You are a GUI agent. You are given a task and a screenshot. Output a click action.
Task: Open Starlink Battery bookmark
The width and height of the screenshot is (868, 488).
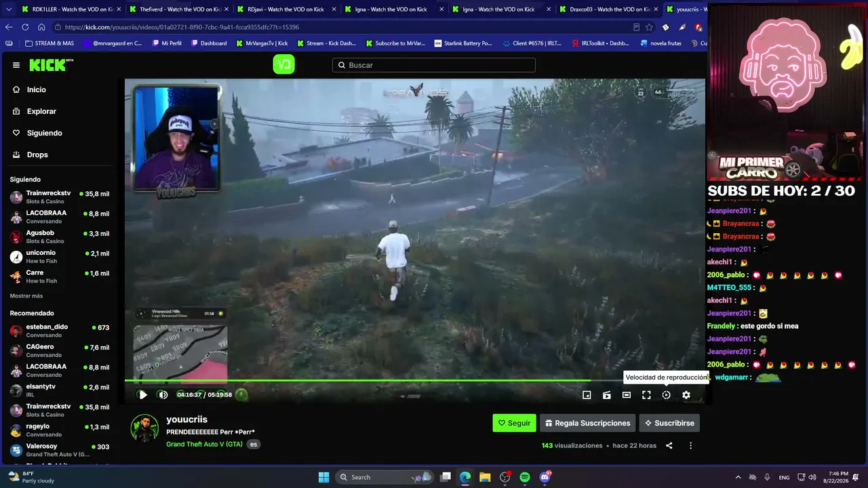[463, 43]
